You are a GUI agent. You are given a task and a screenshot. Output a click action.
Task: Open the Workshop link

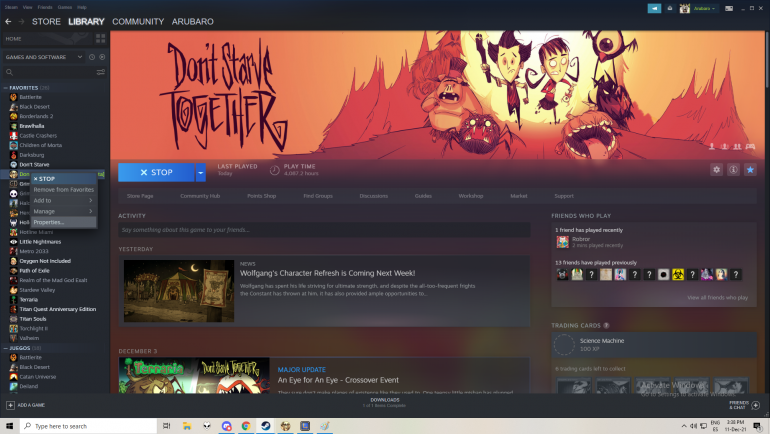470,196
